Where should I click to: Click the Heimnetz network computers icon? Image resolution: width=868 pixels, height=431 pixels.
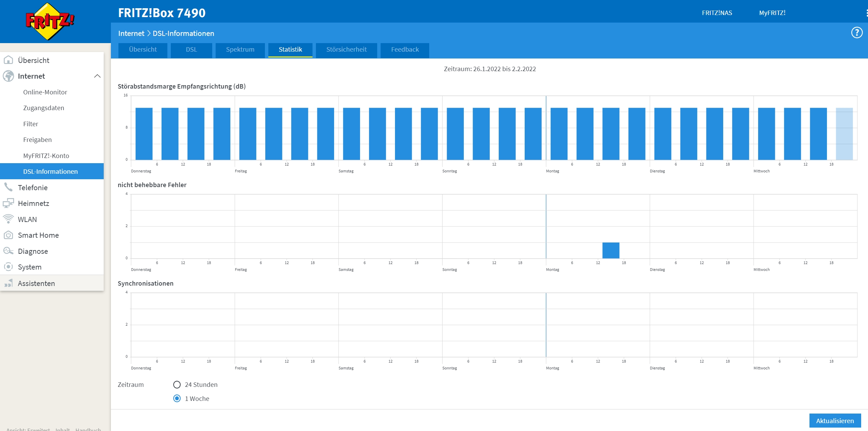click(x=8, y=203)
